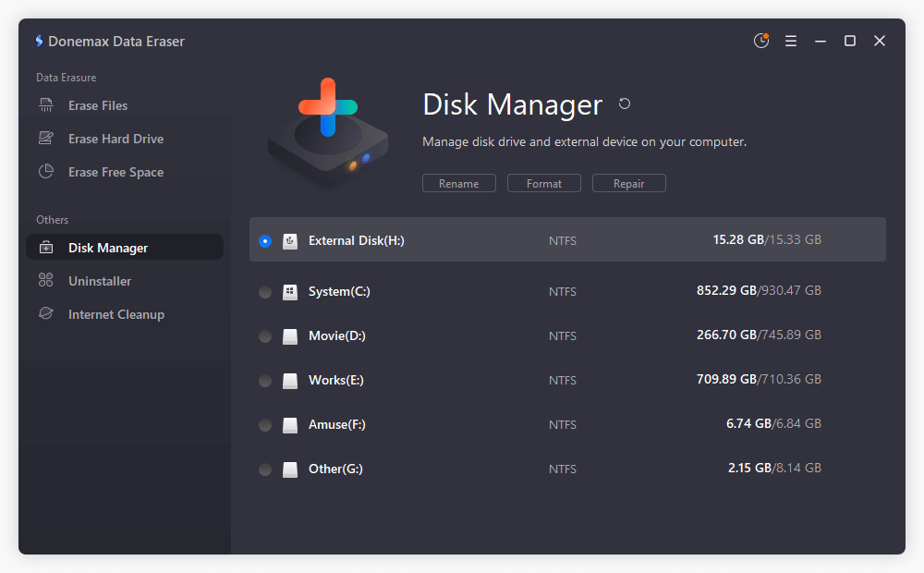Viewport: 924px width, 573px height.
Task: Click the 266.70 GB/745.89 GB capacity value
Action: click(x=759, y=335)
